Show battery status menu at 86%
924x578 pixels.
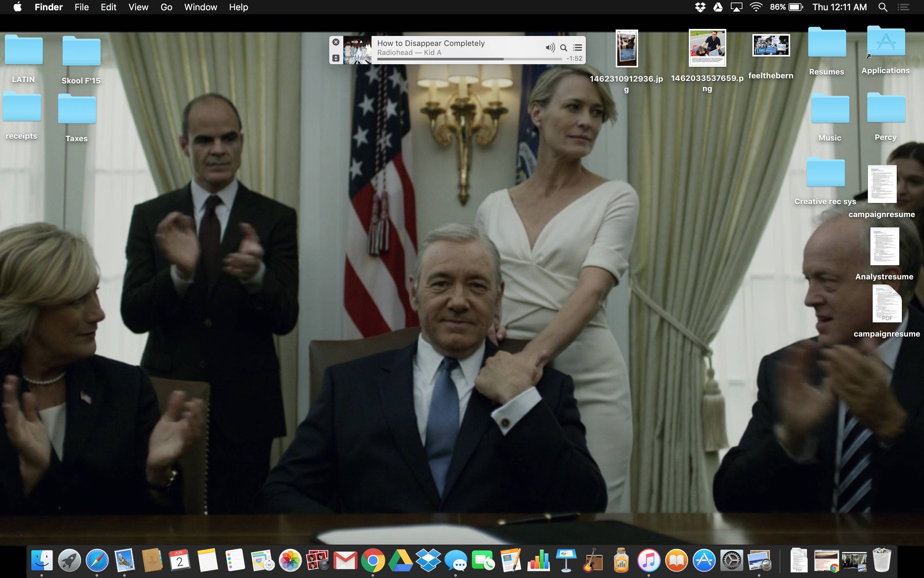[787, 7]
